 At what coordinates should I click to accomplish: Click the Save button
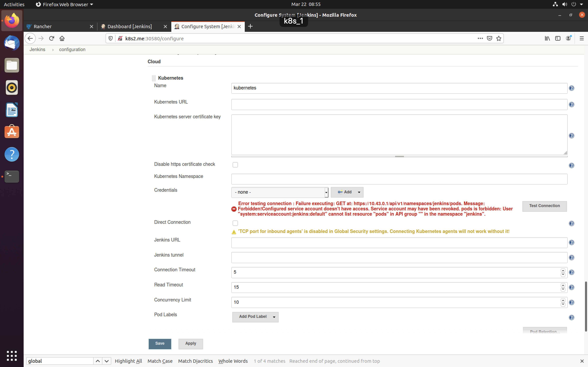pos(160,343)
